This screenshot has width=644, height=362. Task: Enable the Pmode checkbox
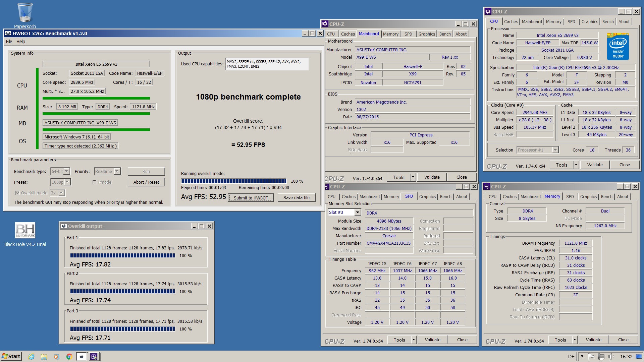point(95,182)
